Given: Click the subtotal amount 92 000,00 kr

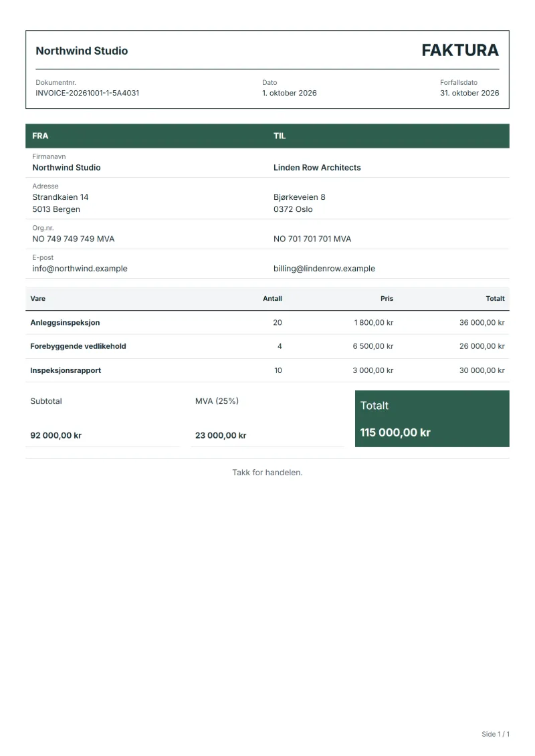Looking at the screenshot, I should (56, 435).
